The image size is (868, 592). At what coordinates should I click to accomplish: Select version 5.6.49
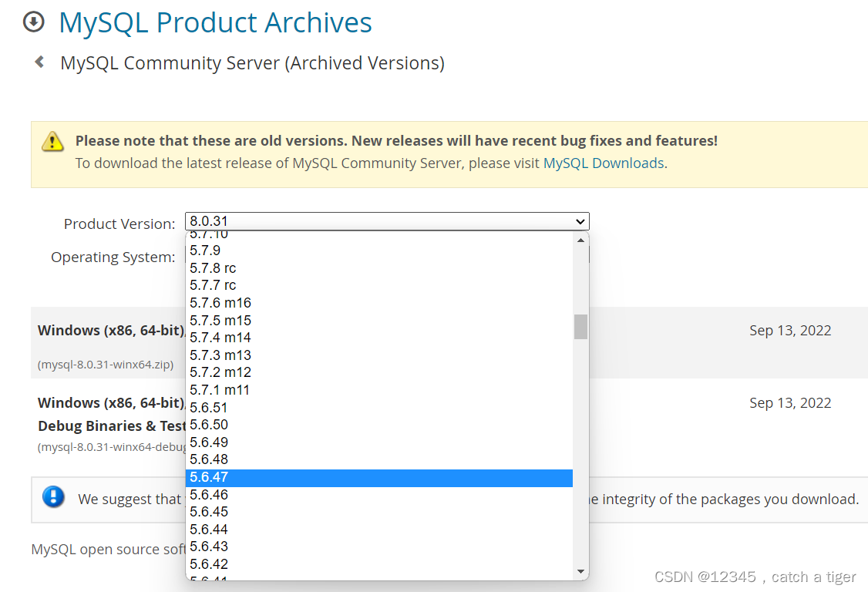379,442
